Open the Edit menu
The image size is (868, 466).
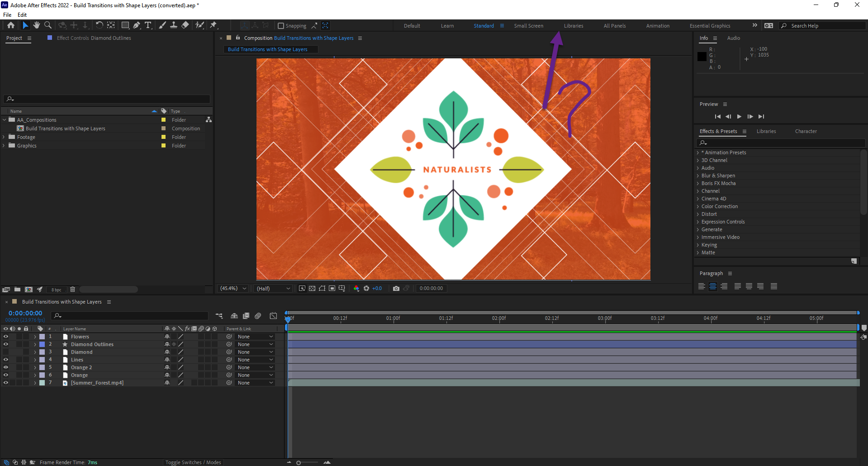[22, 14]
